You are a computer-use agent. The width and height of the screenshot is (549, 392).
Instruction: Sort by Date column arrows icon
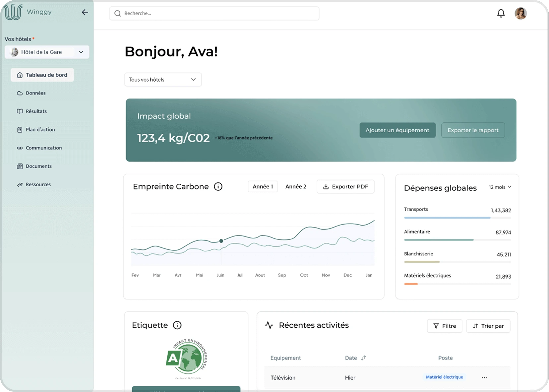pos(363,358)
